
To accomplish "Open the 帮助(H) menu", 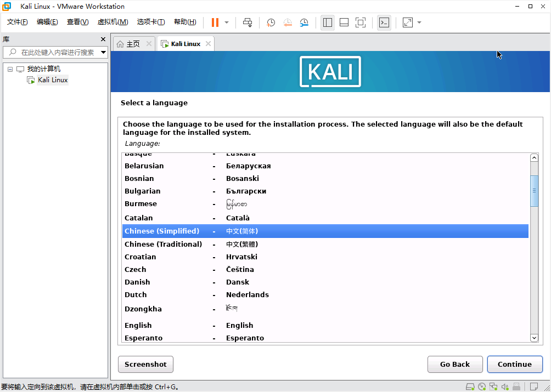I will coord(185,22).
